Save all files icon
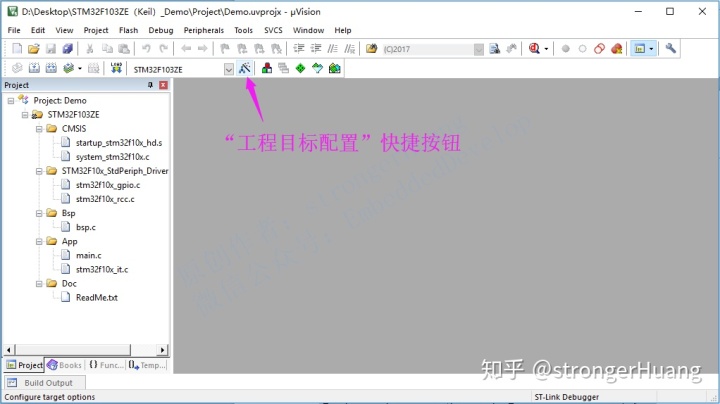This screenshot has height=404, width=720. pos(68,49)
